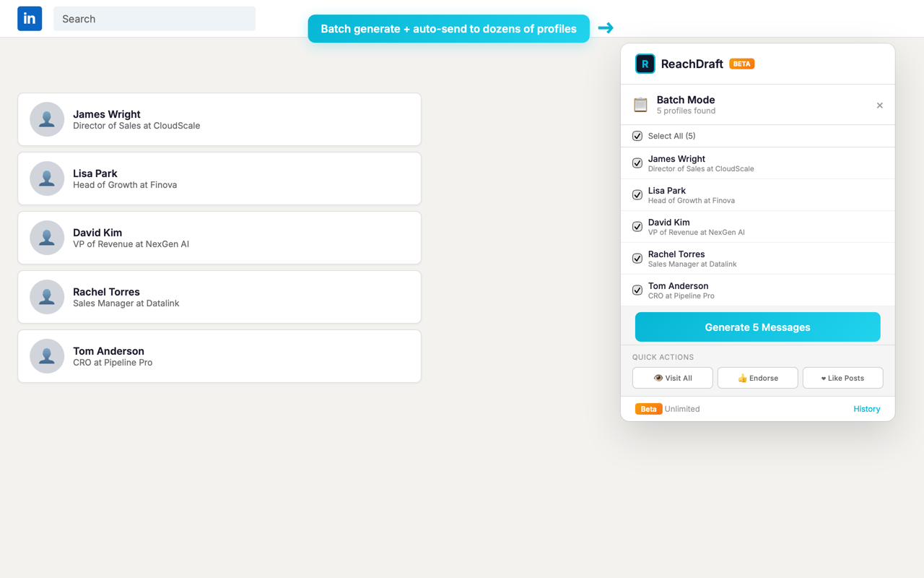Click the ReachDraft R logo icon

click(645, 64)
